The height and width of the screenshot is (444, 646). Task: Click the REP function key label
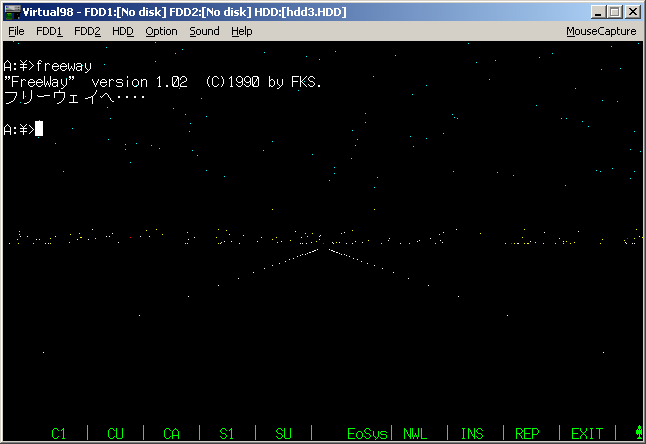point(527,434)
